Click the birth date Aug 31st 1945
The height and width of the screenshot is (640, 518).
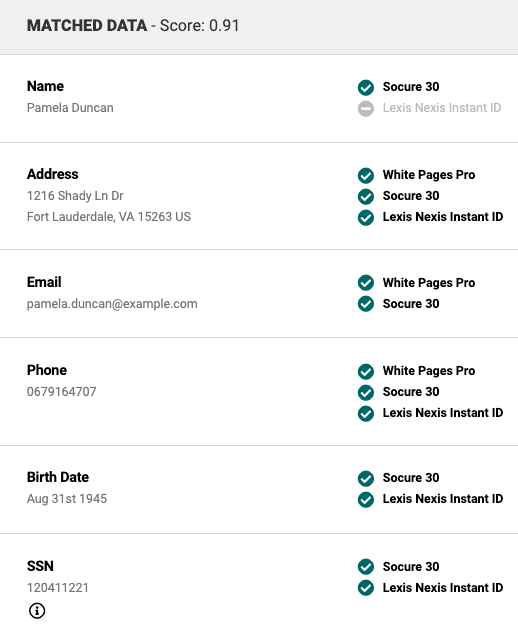(67, 499)
